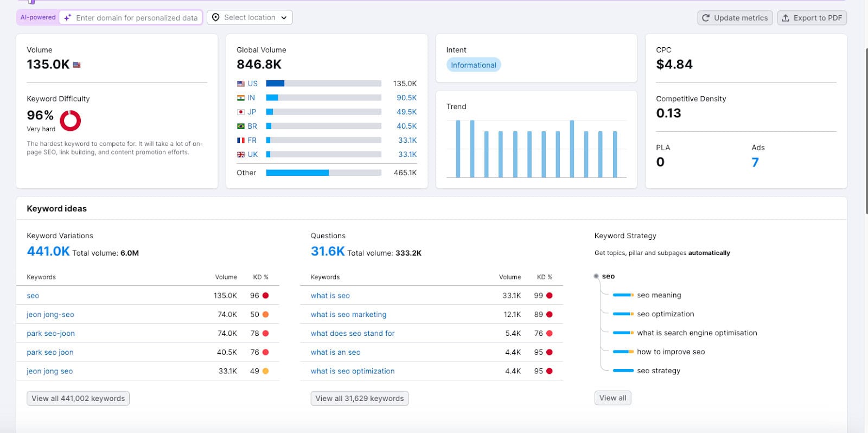Screen dimensions: 868x433
Task: Click the export upload icon for PDF
Action: pyautogui.click(x=786, y=18)
